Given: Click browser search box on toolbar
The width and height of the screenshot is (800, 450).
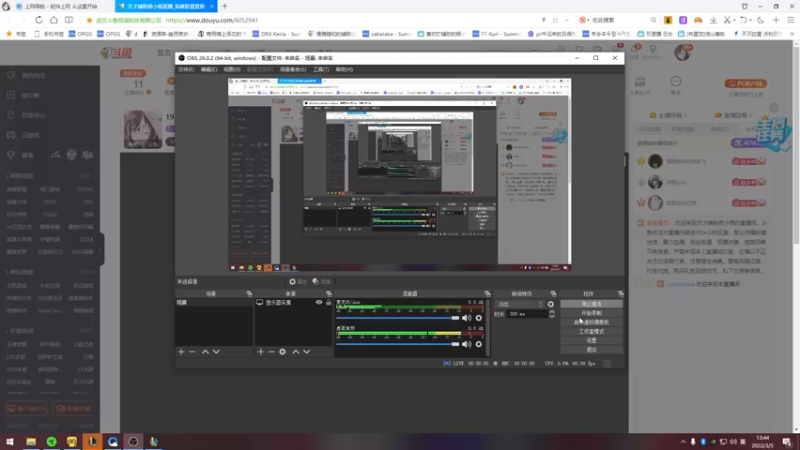Looking at the screenshot, I should tap(619, 20).
